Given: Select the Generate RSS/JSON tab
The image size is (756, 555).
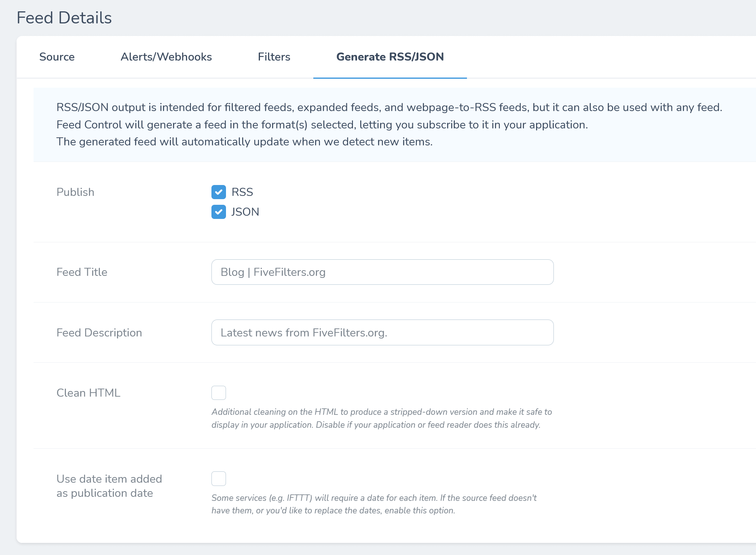Looking at the screenshot, I should [390, 57].
